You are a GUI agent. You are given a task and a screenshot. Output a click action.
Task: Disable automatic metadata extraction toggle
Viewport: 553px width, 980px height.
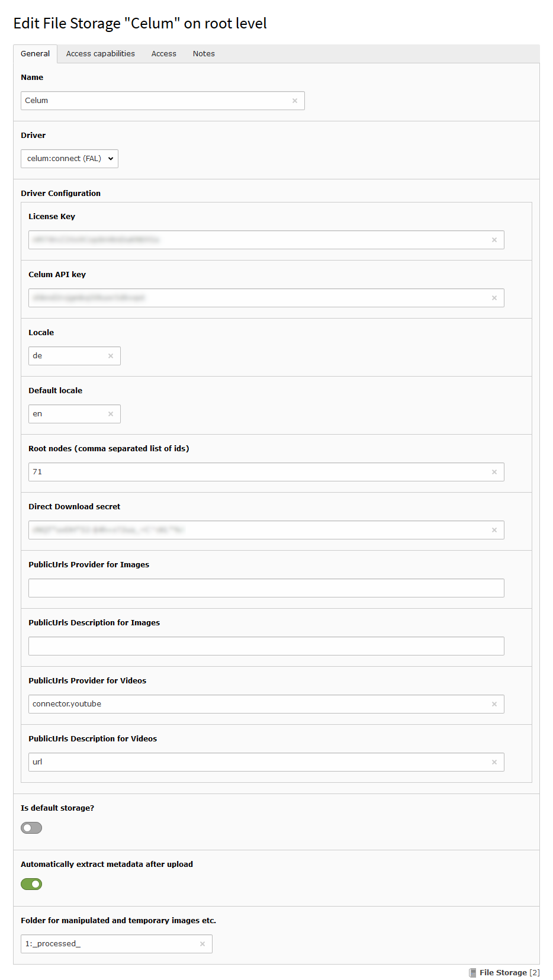click(x=31, y=884)
